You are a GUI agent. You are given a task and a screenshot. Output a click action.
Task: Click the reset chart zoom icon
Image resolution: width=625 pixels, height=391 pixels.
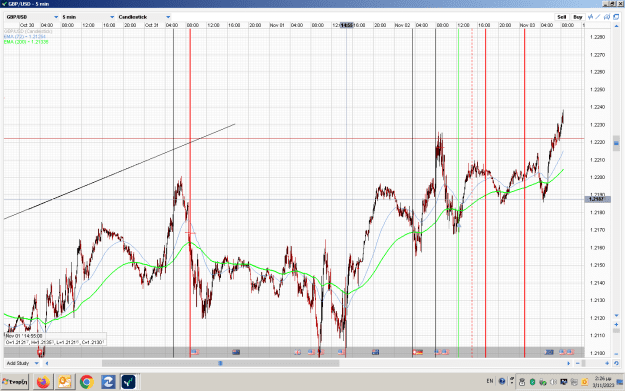coord(616,363)
